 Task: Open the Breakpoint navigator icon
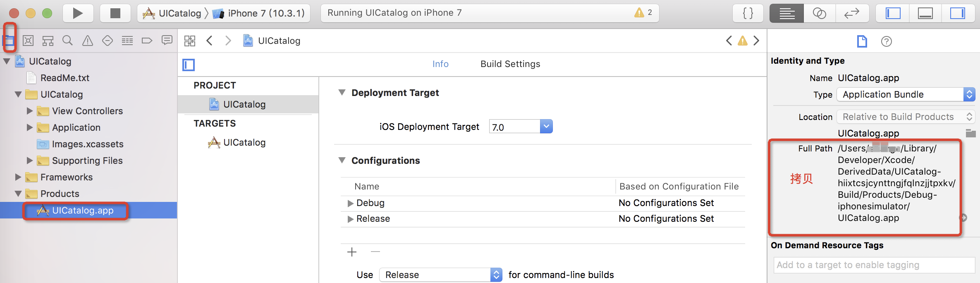coord(147,41)
